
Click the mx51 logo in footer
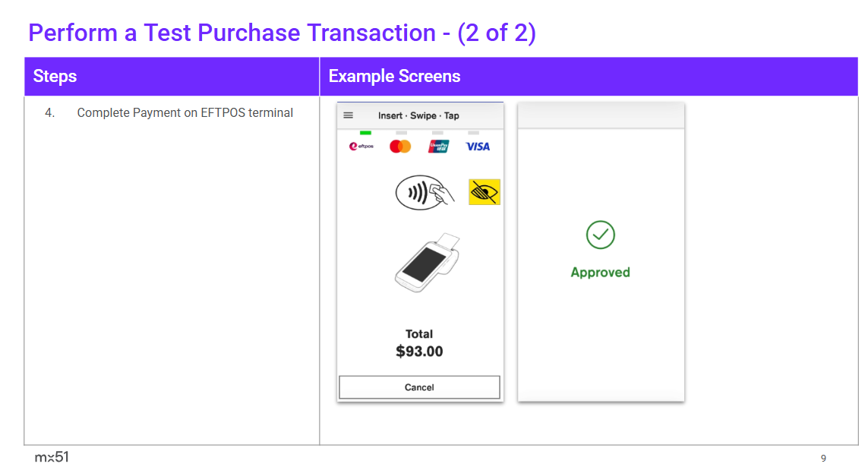click(52, 457)
